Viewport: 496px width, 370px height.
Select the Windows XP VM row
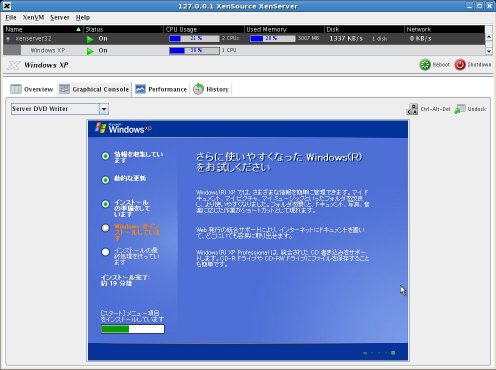(x=244, y=51)
